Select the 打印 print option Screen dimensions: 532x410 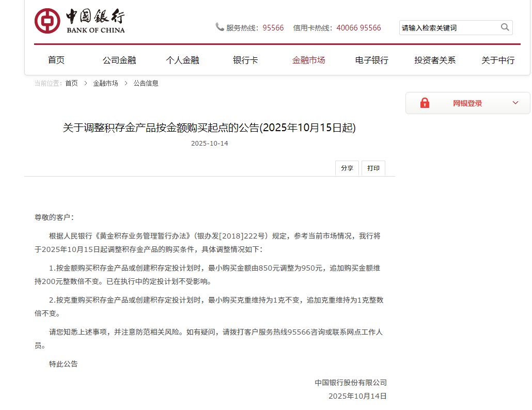373,168
